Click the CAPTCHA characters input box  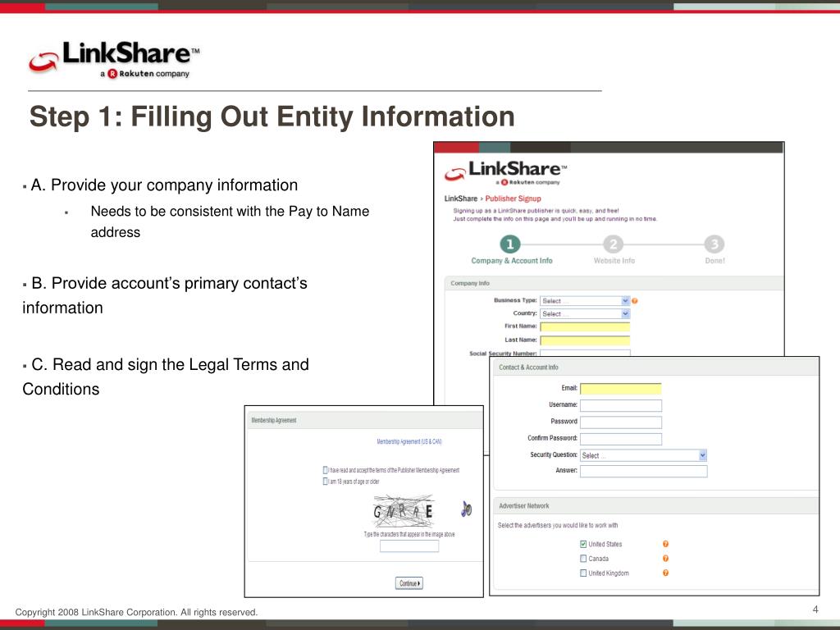click(x=409, y=546)
